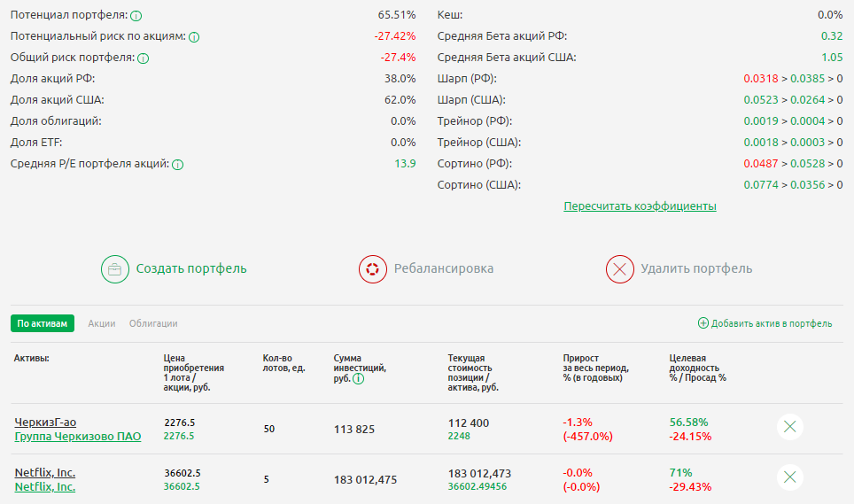Screen dimensions: 854x504
Task: Open the ЧеркизГ-ао asset link
Action: tap(45, 423)
